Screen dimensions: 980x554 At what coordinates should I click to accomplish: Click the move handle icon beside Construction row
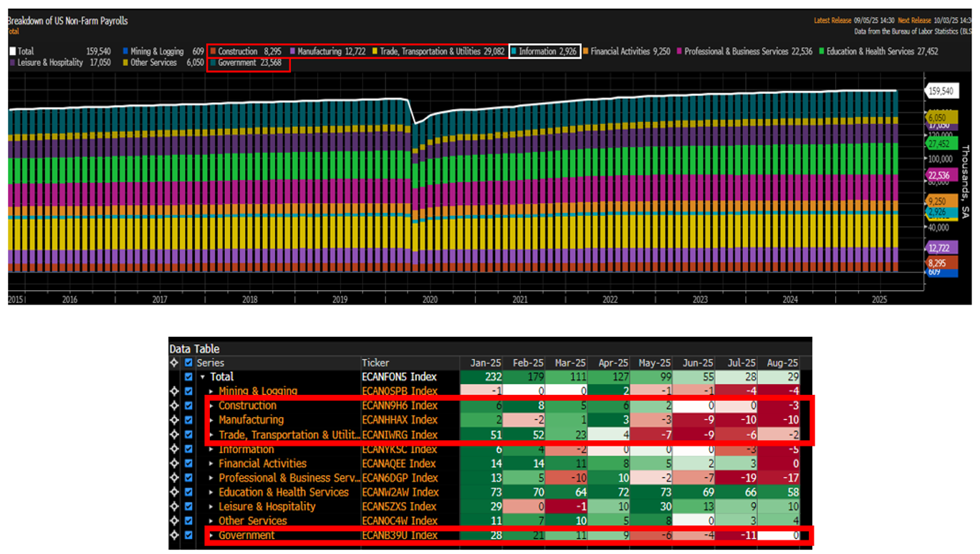click(174, 406)
